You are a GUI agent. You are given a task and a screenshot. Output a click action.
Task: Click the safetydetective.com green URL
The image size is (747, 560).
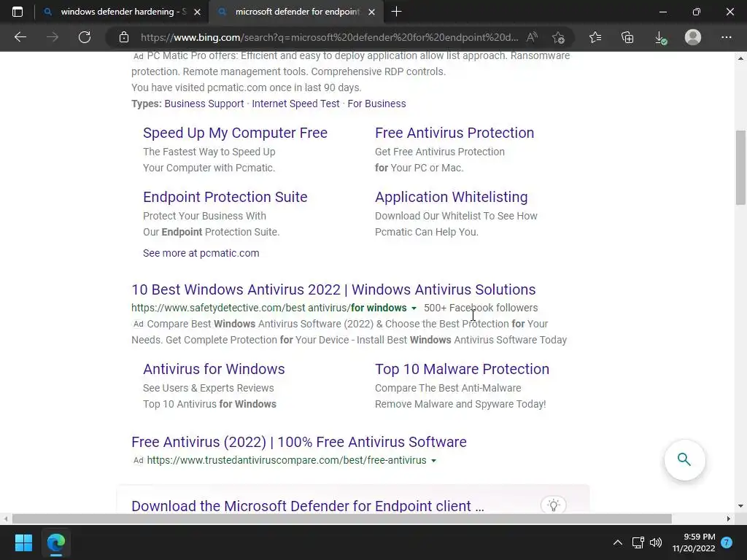coord(269,308)
